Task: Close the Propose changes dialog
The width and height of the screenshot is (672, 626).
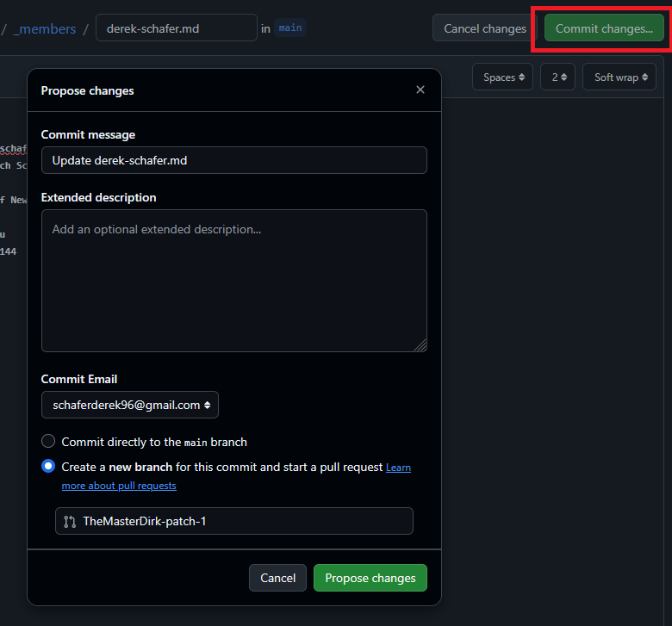Action: click(x=420, y=90)
